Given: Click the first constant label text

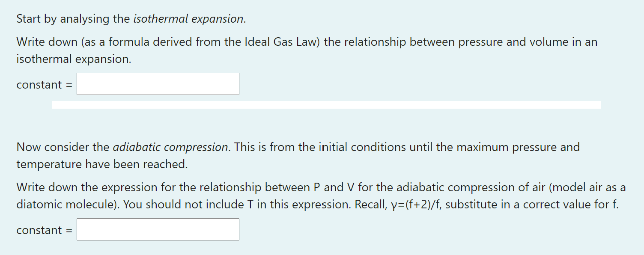Looking at the screenshot, I should pos(39,84).
